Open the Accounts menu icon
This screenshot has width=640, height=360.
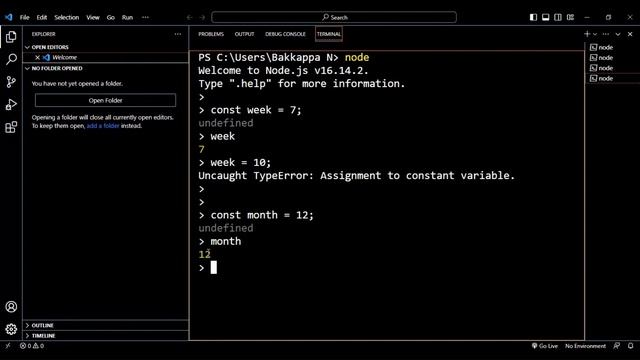click(11, 307)
